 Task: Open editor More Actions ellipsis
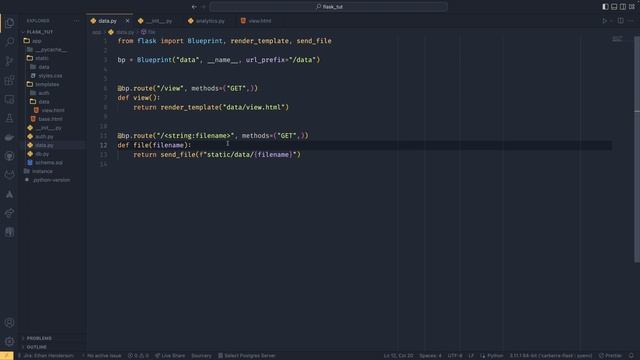(631, 21)
